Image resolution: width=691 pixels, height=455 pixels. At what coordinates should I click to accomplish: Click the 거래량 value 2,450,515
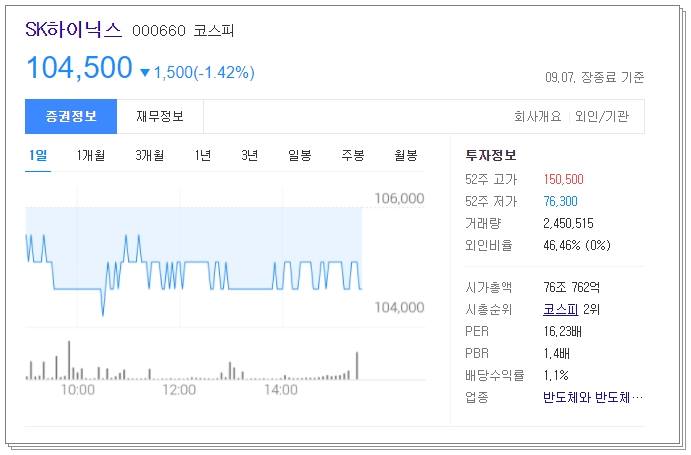[568, 224]
